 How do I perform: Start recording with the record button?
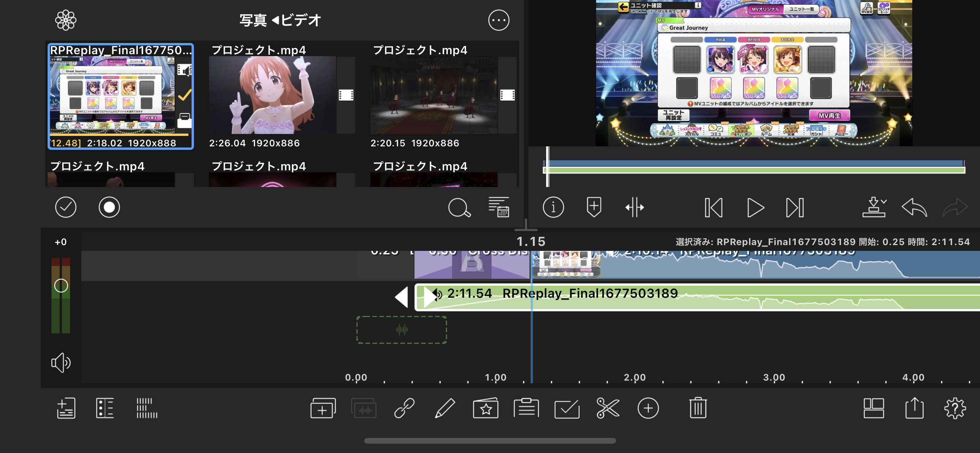click(109, 207)
